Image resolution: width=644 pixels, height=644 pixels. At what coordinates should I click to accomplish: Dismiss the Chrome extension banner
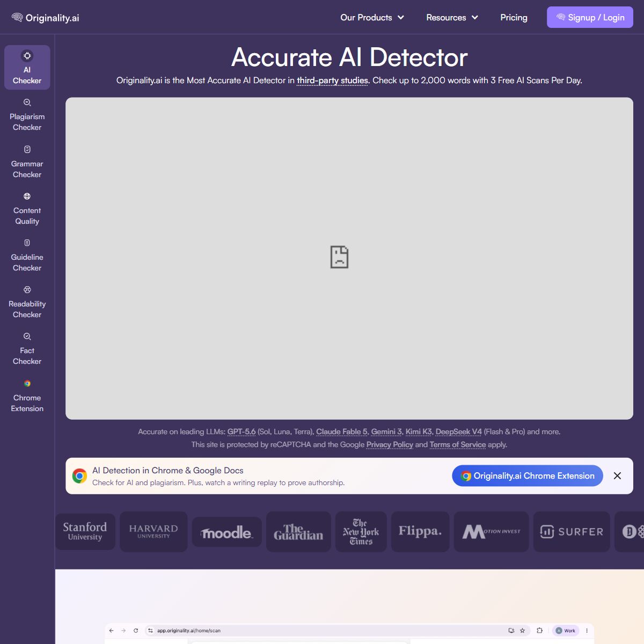[x=617, y=476]
